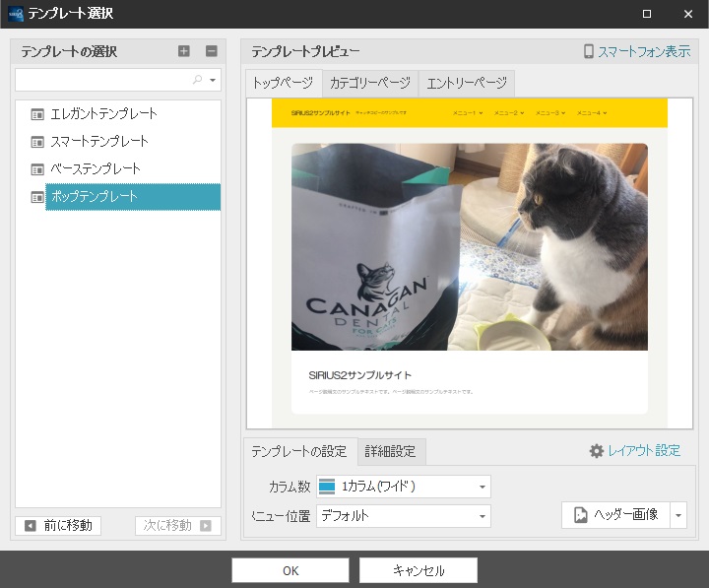Click the expand-all plus icon in template selection
Image resolution: width=709 pixels, height=588 pixels.
coord(183,51)
